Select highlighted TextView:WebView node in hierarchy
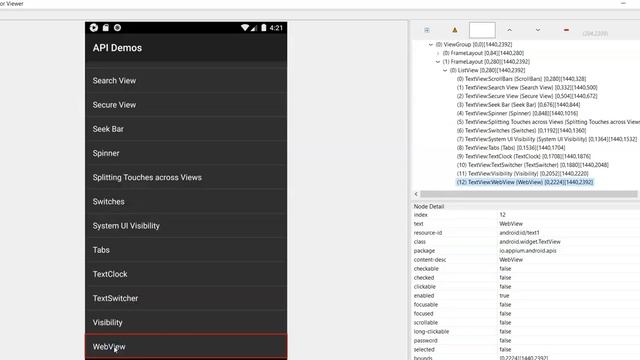 (x=525, y=182)
